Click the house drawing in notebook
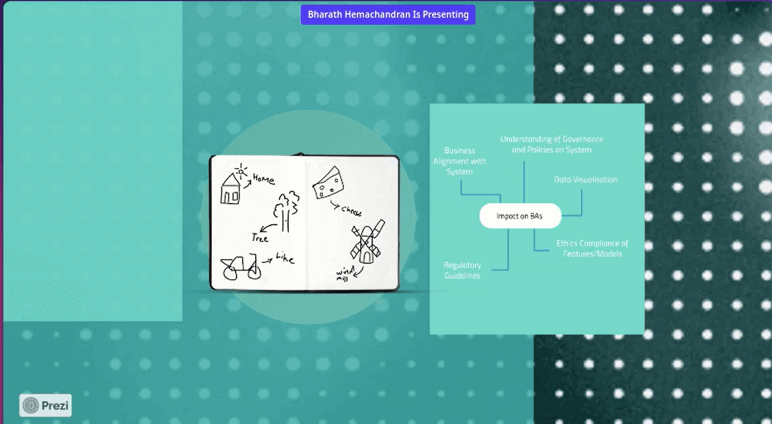This screenshot has width=772, height=424. pos(230,189)
